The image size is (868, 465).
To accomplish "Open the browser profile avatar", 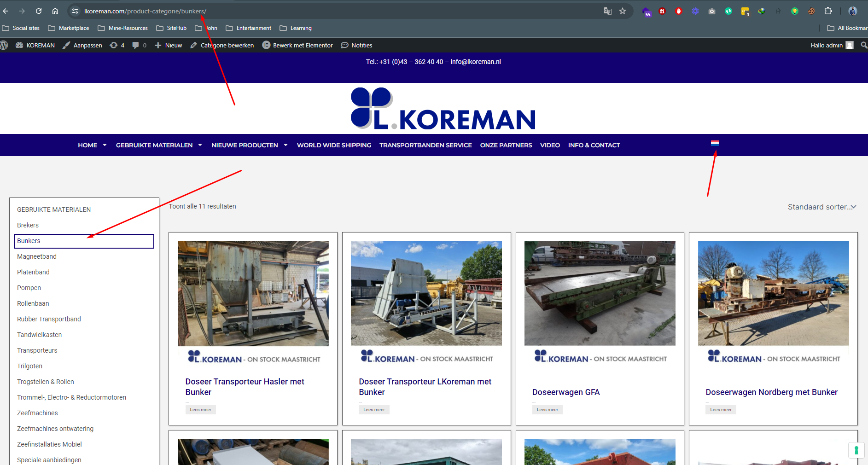I will click(853, 11).
